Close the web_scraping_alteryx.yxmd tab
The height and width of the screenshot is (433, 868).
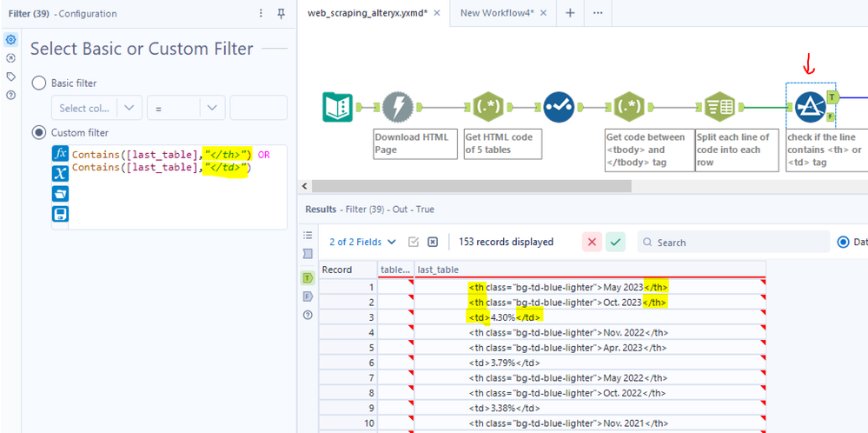[437, 13]
